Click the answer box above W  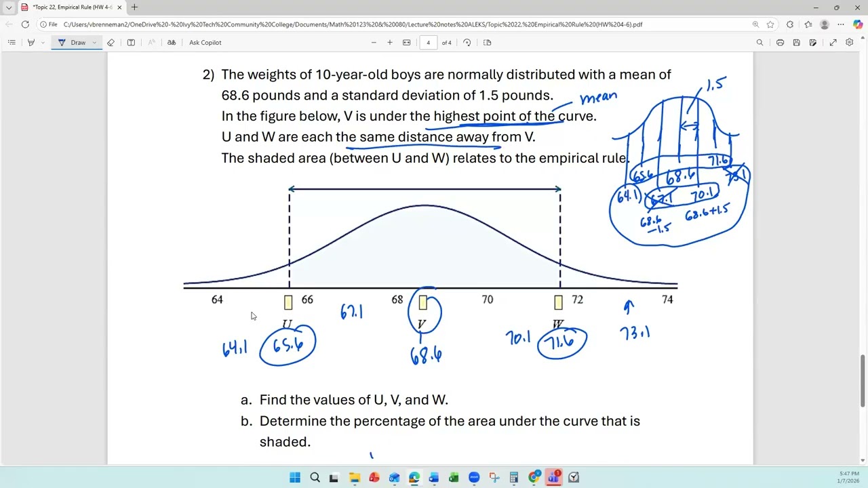coord(558,302)
